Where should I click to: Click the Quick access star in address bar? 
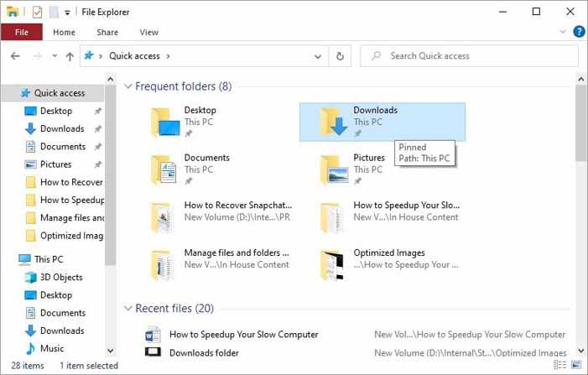click(x=89, y=56)
